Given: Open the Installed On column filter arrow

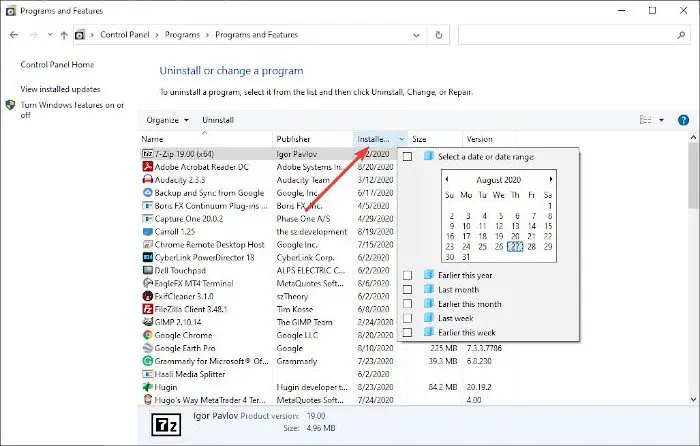Looking at the screenshot, I should point(401,139).
